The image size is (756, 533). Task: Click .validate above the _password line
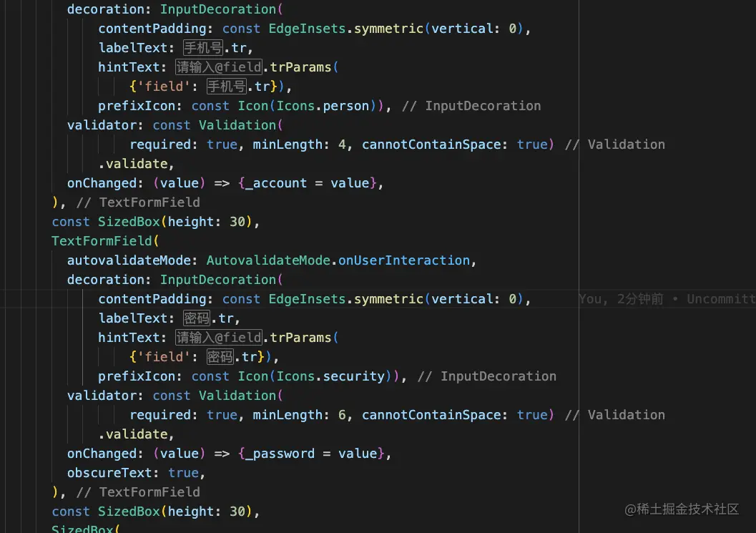pos(132,434)
